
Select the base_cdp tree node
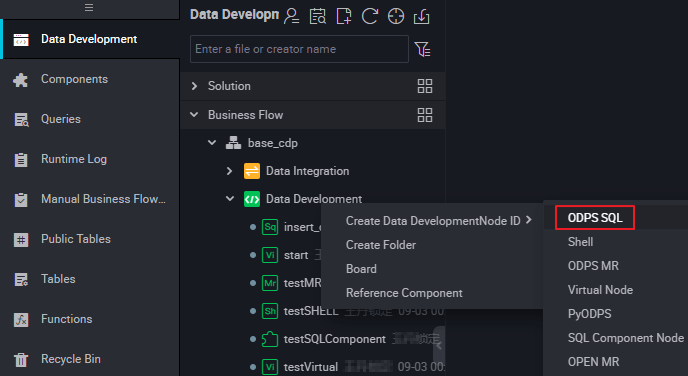[272, 143]
